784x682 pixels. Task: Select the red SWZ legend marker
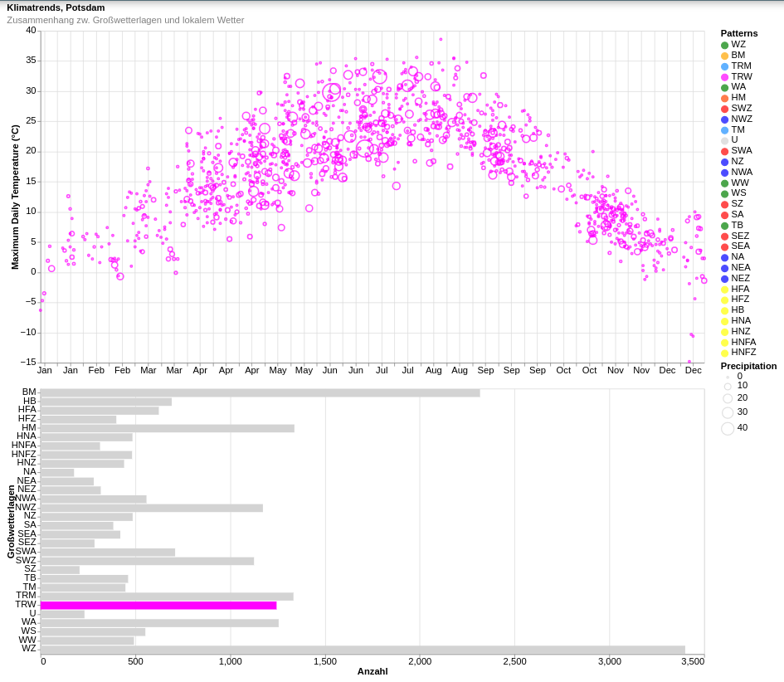click(x=724, y=109)
